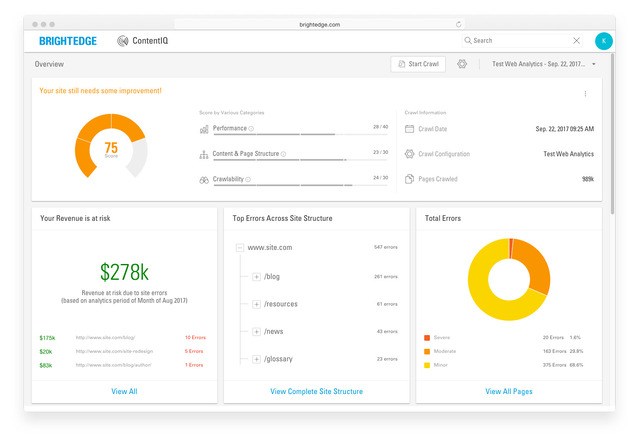Click the Start Crawl button
Image resolution: width=640 pixels, height=436 pixels.
coord(418,64)
